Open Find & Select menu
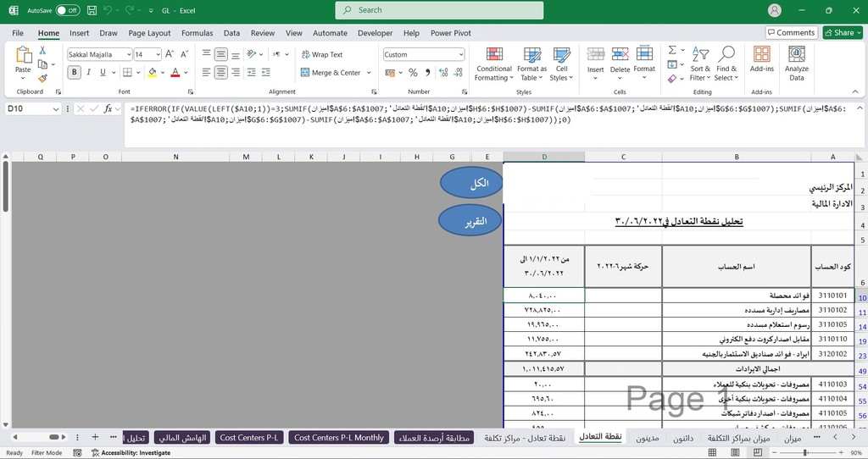 click(x=726, y=64)
